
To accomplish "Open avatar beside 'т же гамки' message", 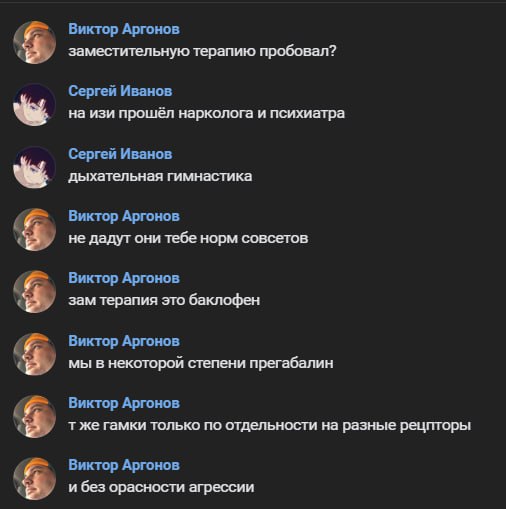I will tap(34, 416).
